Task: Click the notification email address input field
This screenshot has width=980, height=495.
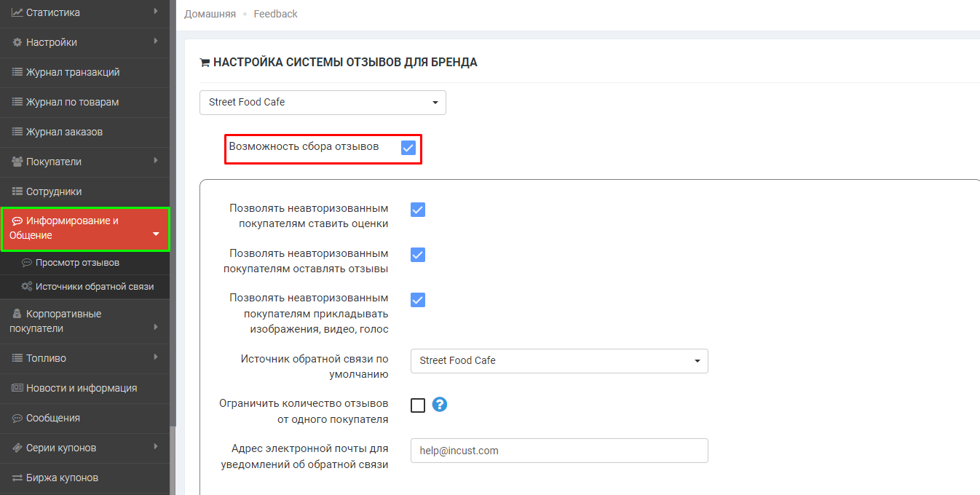Action: click(558, 451)
